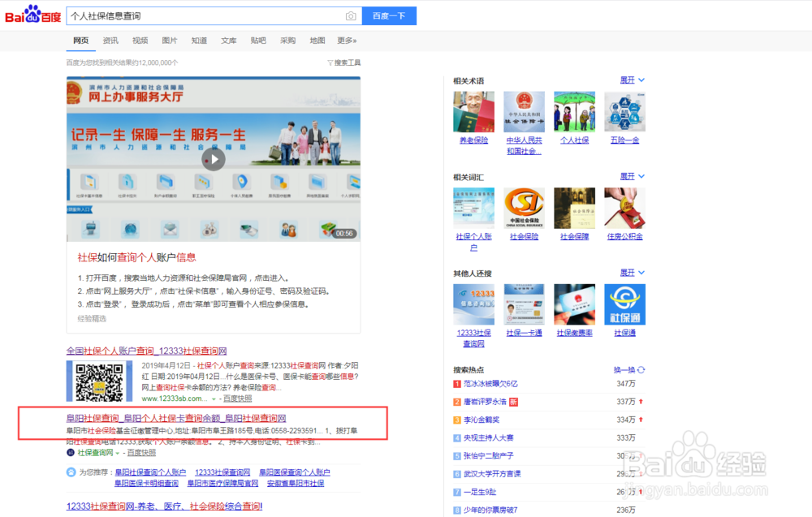The image size is (812, 517).
Task: Click the 社保缴费率 thumbnail
Action: click(574, 304)
